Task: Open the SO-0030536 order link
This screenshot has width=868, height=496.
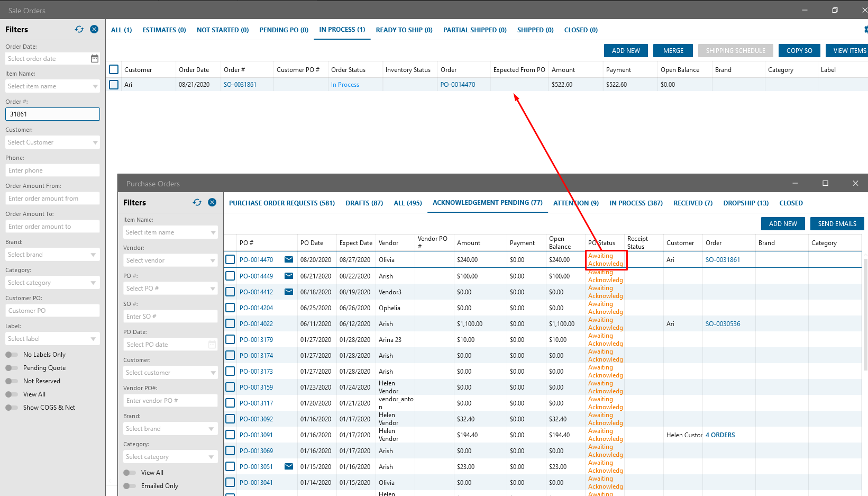Action: coord(723,324)
